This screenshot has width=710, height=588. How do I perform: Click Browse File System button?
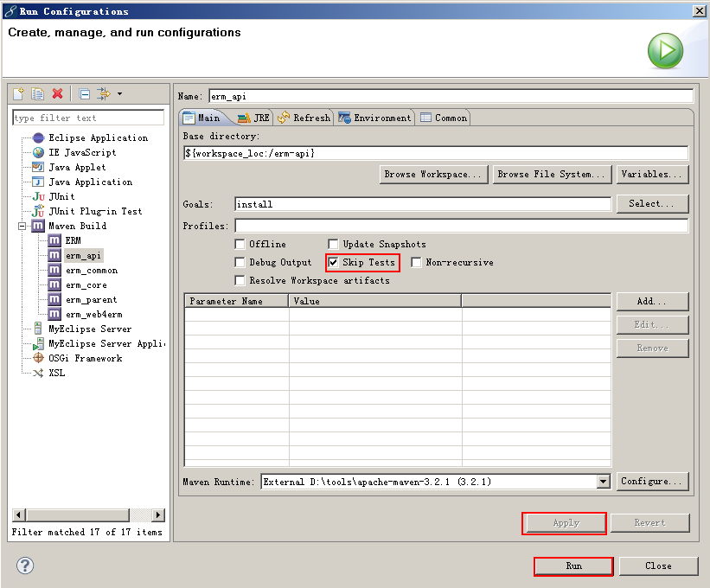(x=552, y=175)
